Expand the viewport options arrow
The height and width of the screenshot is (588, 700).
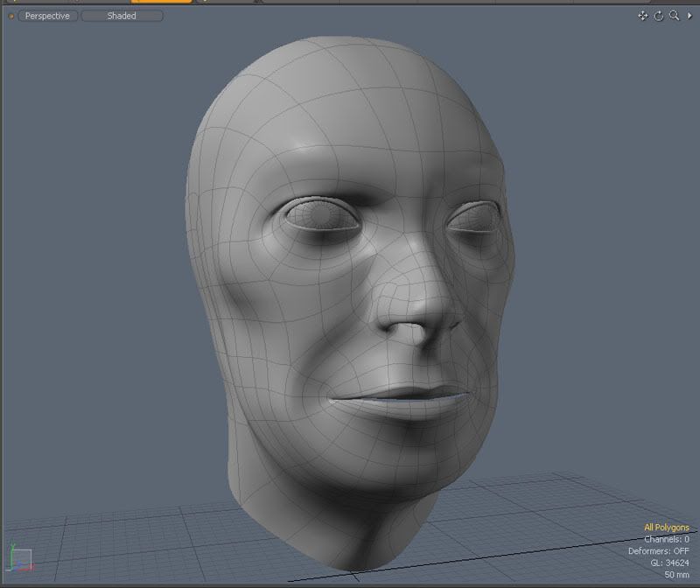click(x=689, y=16)
